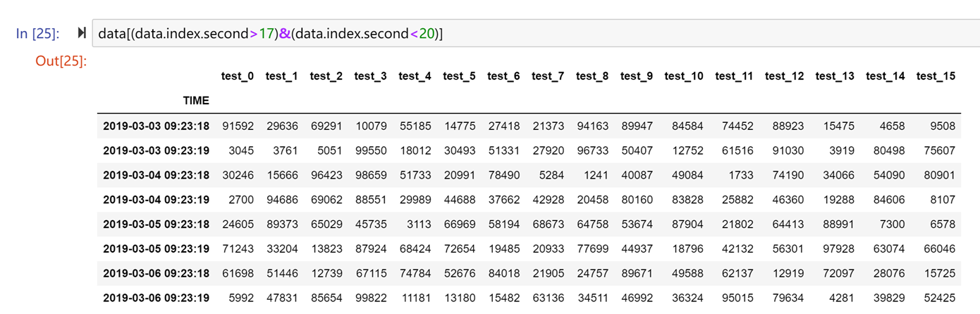
Task: Click cell value 24757 in test_8
Action: pyautogui.click(x=594, y=274)
